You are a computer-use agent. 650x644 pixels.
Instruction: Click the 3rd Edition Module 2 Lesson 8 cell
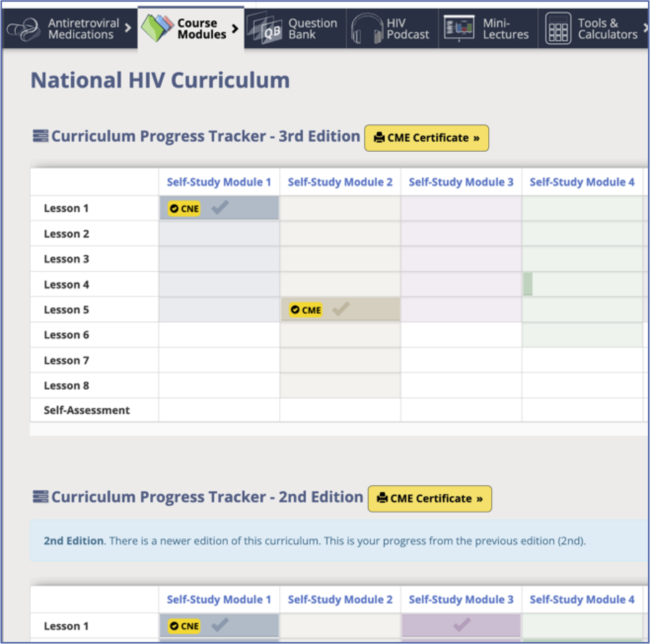pyautogui.click(x=340, y=385)
